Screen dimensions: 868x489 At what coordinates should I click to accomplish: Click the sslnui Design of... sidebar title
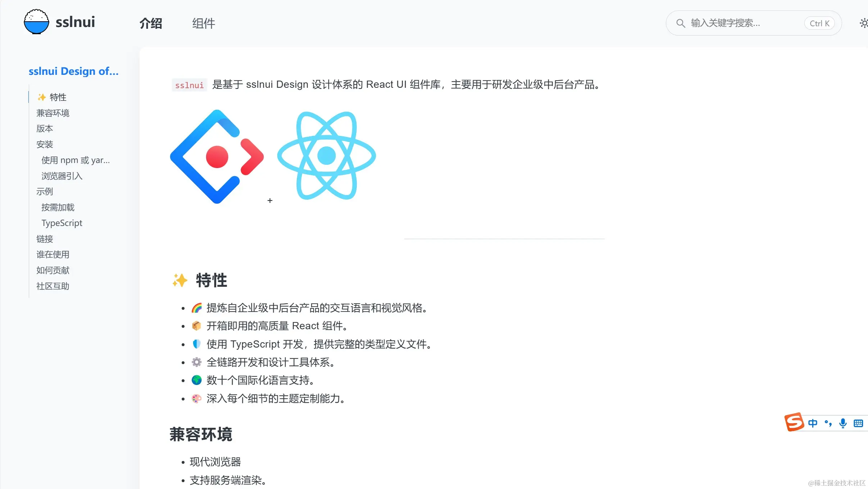coord(74,71)
